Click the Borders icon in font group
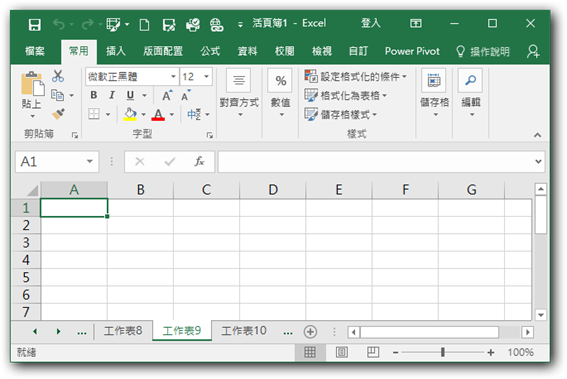Screen dimensions: 567x379 pos(94,114)
